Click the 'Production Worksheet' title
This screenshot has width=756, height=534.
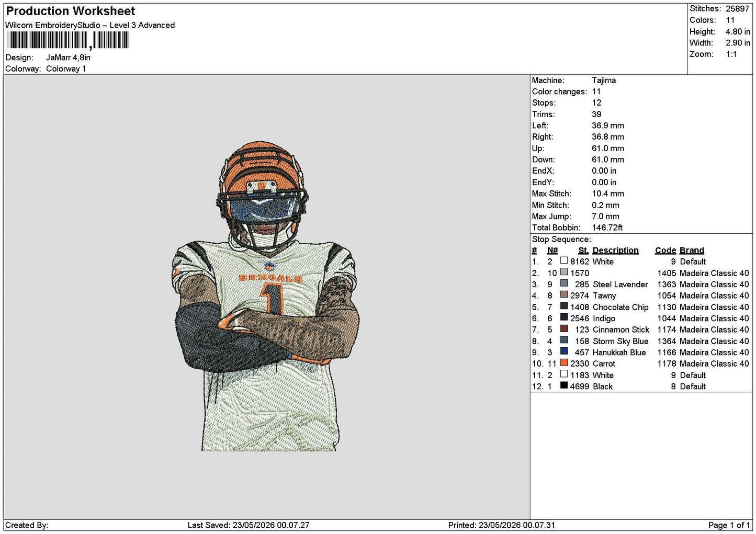tap(71, 11)
